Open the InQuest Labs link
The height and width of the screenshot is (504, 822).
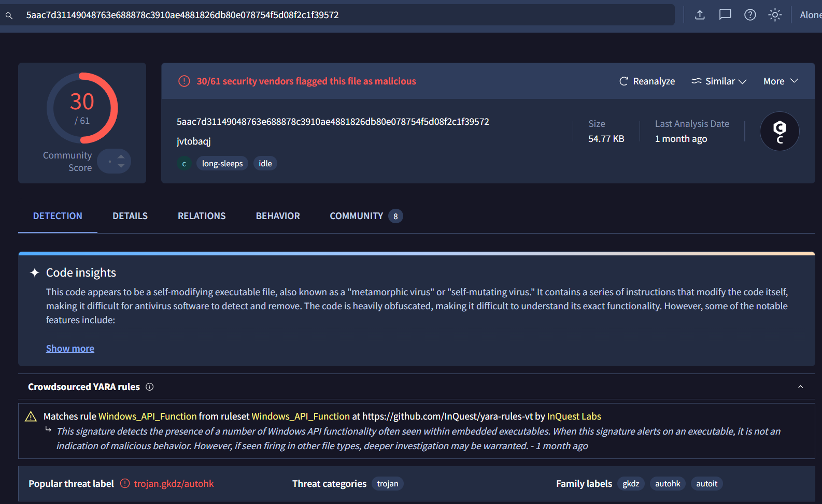click(x=574, y=416)
